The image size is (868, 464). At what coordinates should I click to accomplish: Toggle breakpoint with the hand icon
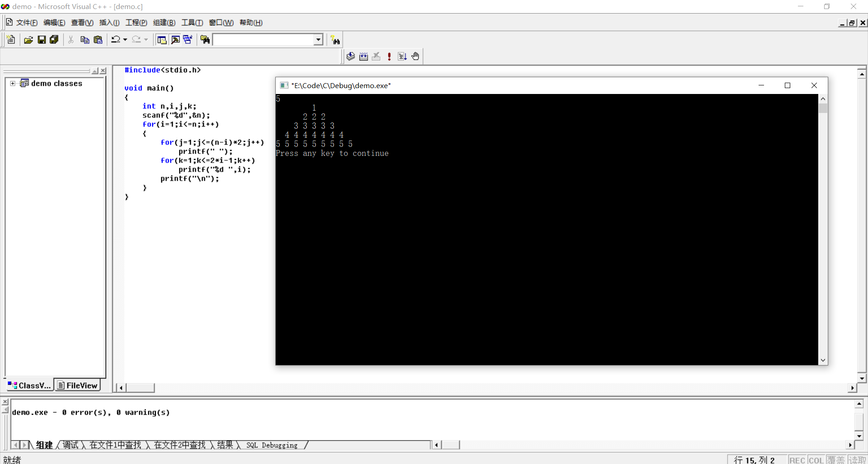point(415,56)
